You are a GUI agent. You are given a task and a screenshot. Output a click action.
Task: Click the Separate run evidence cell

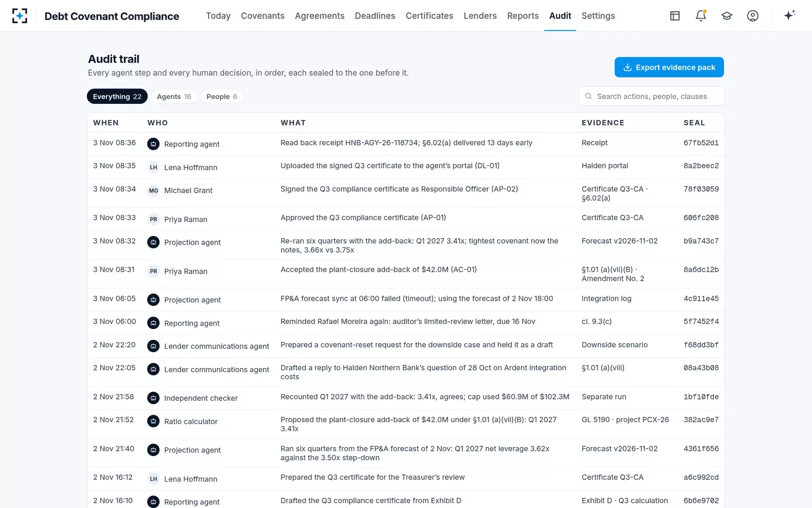[x=604, y=397]
